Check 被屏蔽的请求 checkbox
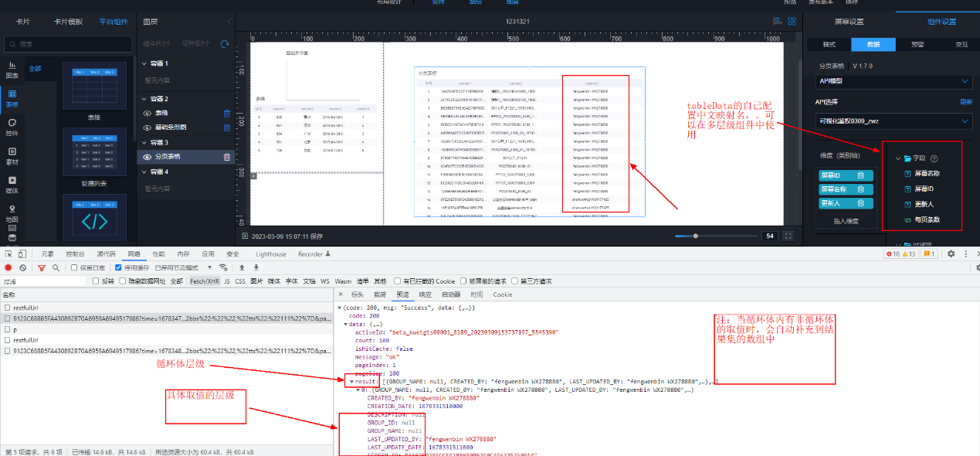The image size is (980, 456). point(463,281)
